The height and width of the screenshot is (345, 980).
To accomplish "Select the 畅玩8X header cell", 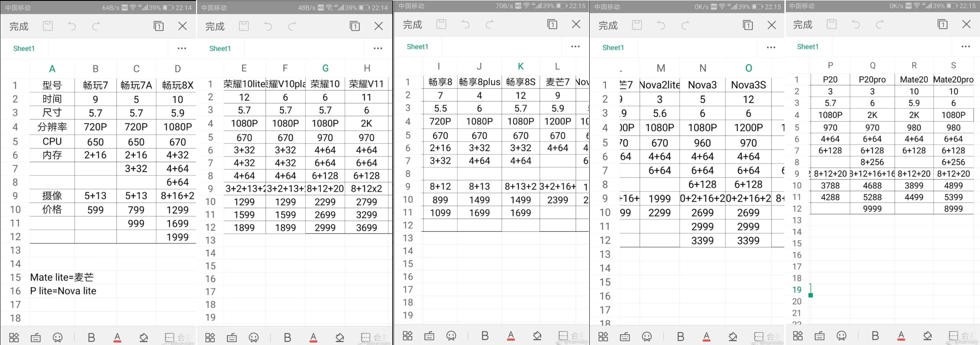I will (177, 85).
